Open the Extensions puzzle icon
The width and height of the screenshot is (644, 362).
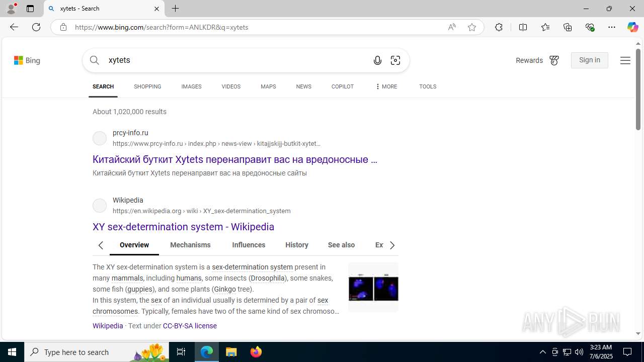(x=499, y=27)
